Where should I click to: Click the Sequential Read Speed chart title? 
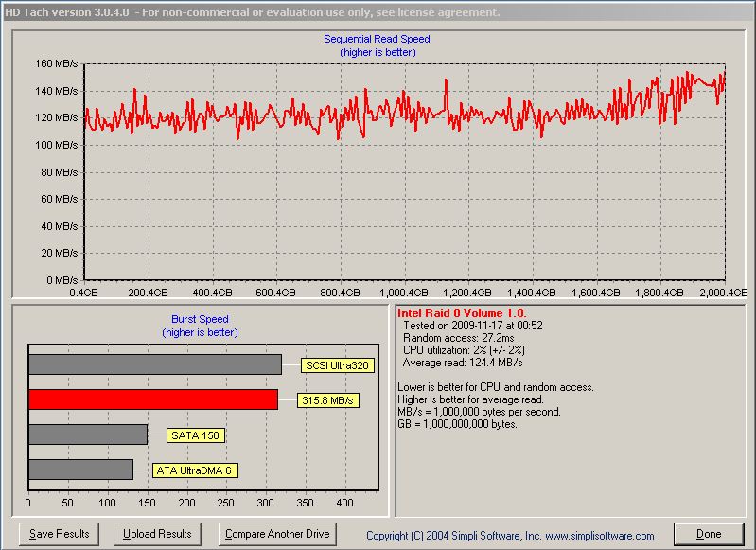point(377,39)
